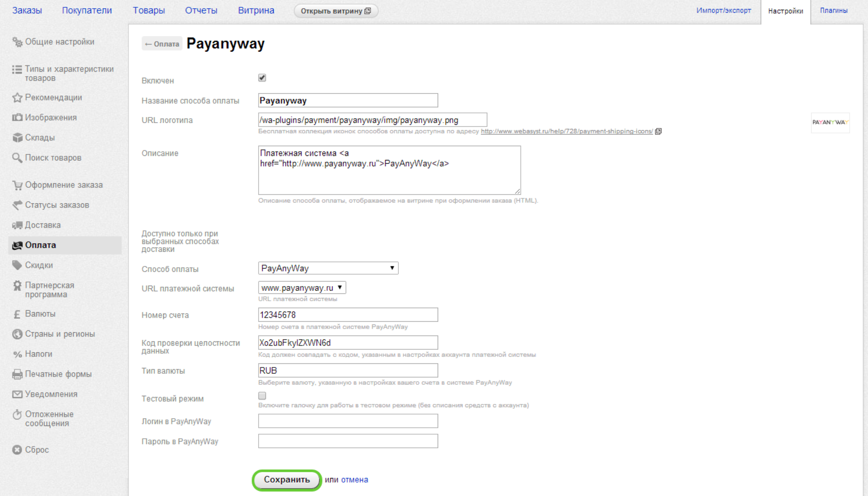Open the Витрина top menu
Screen dimensions: 868x496
256,10
